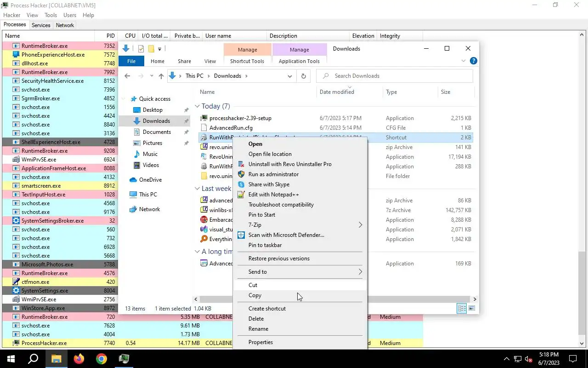
Task: Switch to Process Hacker Network tab
Action: (x=65, y=25)
